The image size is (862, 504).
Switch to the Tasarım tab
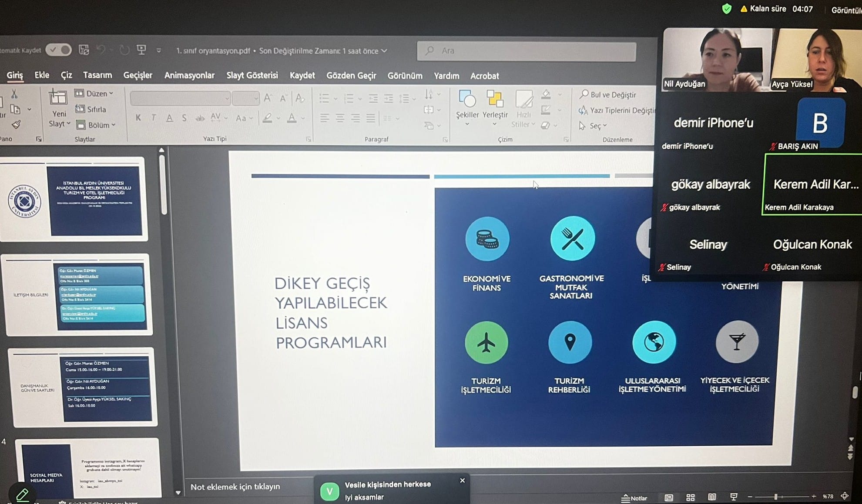(x=97, y=75)
